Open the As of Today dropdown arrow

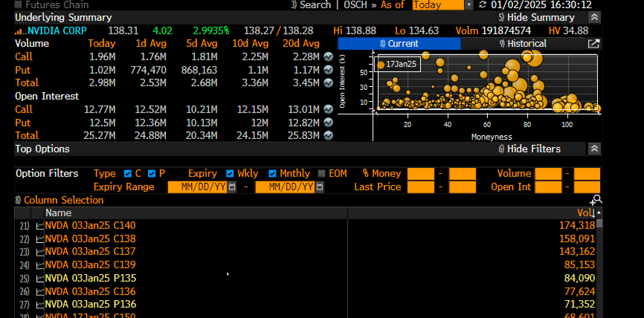(469, 4)
